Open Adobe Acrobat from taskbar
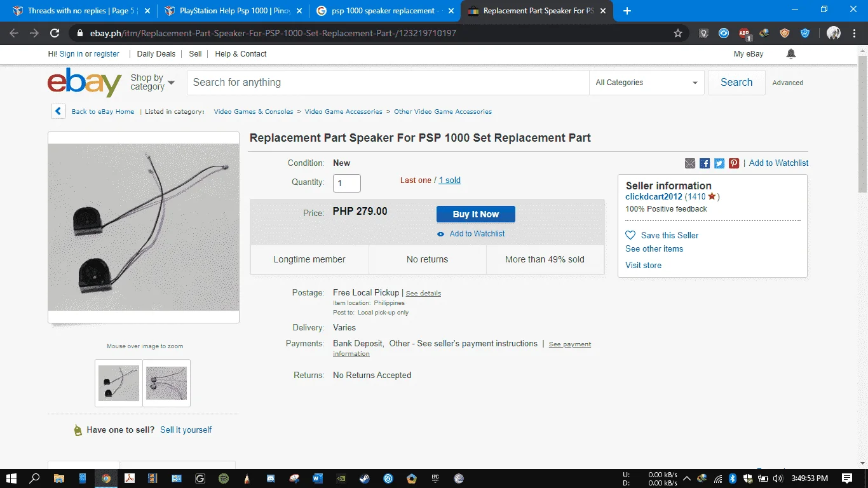 coord(130,478)
